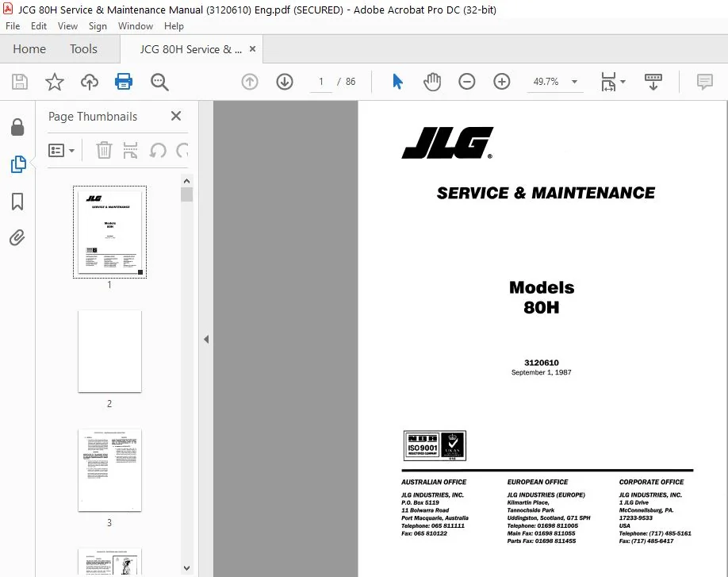The height and width of the screenshot is (577, 728).
Task: Click the current page number field
Action: point(321,82)
